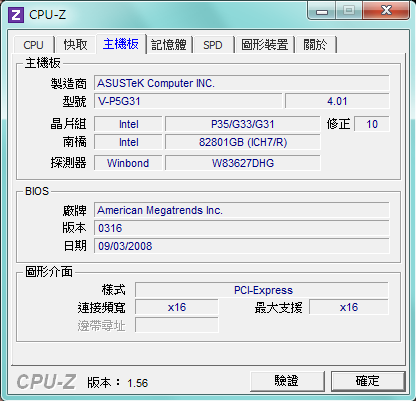The height and width of the screenshot is (401, 416).
Task: Click the graphics interface type PCI-Express
Action: pyautogui.click(x=262, y=290)
